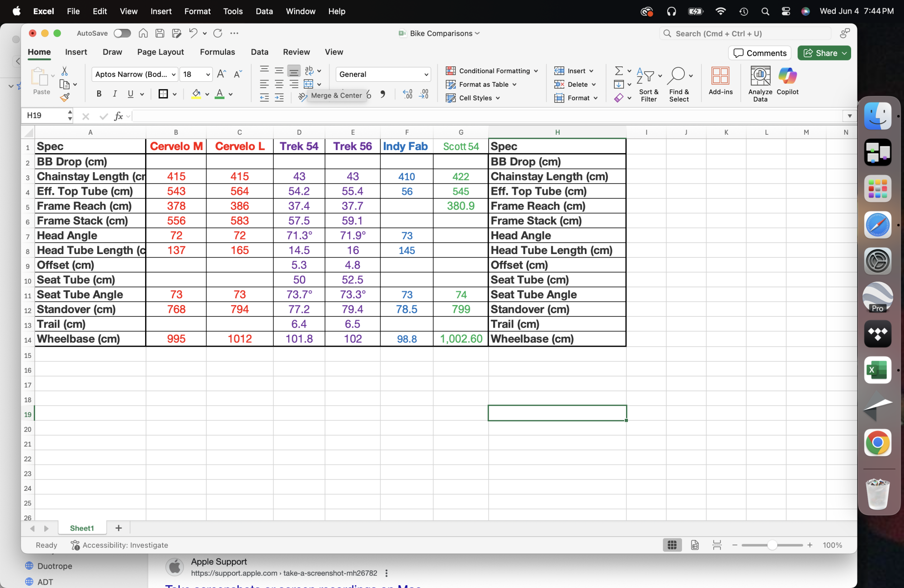904x588 pixels.
Task: Click the green Share button
Action: click(824, 53)
